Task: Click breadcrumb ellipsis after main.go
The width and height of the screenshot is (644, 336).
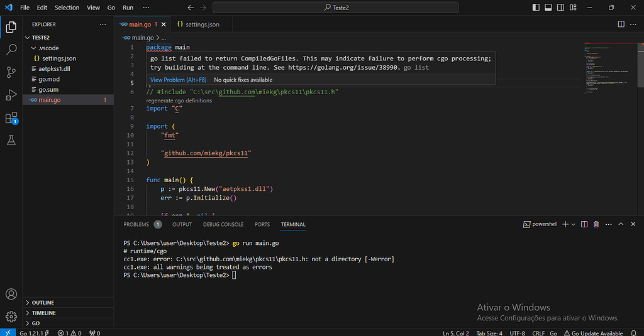Action: tap(164, 38)
